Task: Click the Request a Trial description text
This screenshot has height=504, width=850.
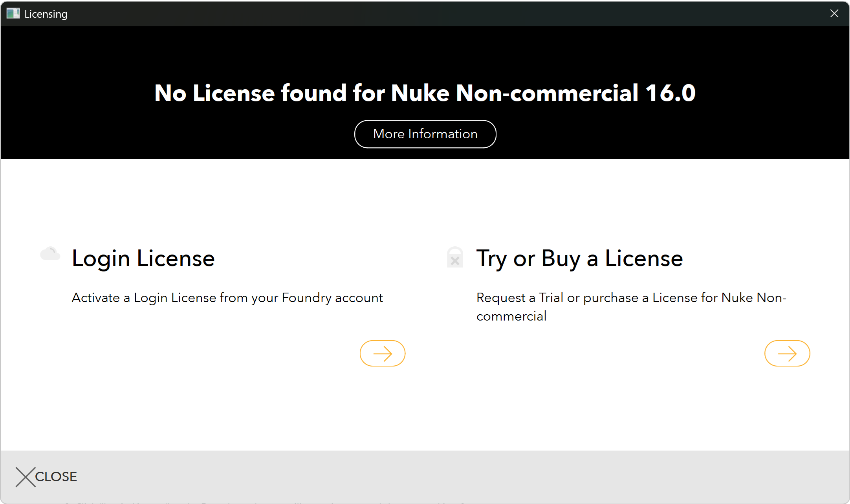Action: [x=631, y=307]
